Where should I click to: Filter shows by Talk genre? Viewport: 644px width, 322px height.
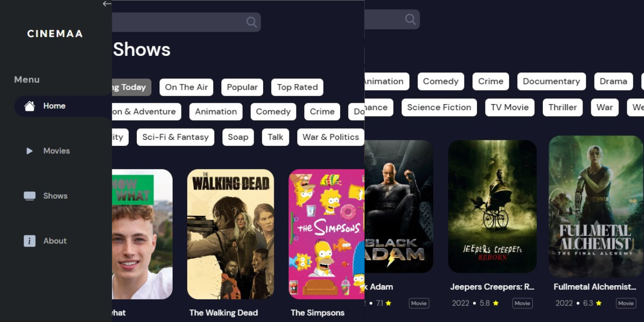point(275,137)
